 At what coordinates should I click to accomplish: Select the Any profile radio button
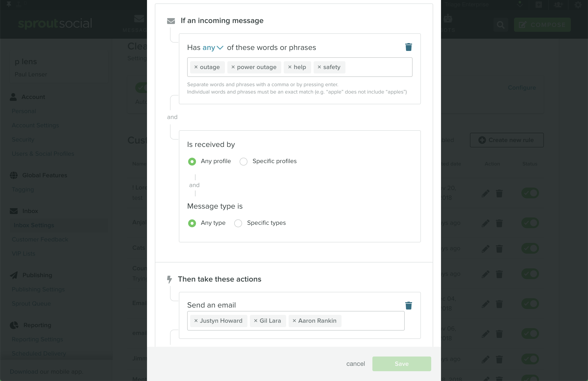[x=192, y=161]
